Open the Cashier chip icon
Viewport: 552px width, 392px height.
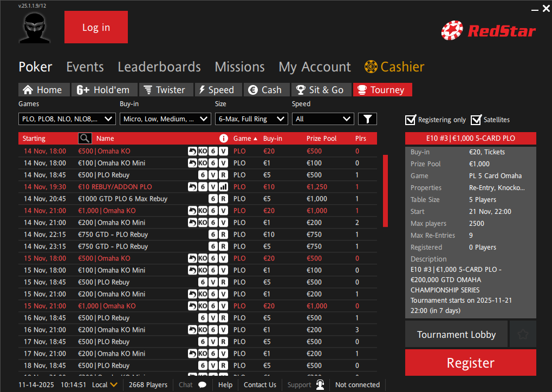371,67
